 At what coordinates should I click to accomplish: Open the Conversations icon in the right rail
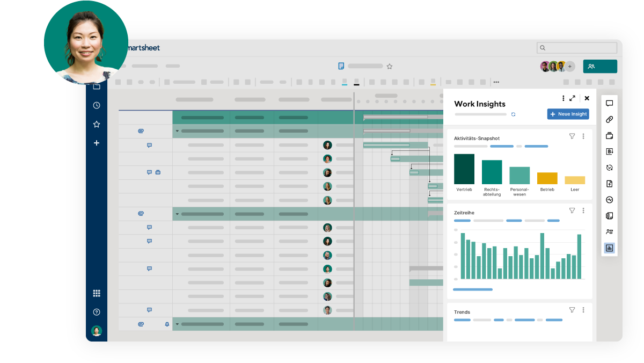pos(609,104)
